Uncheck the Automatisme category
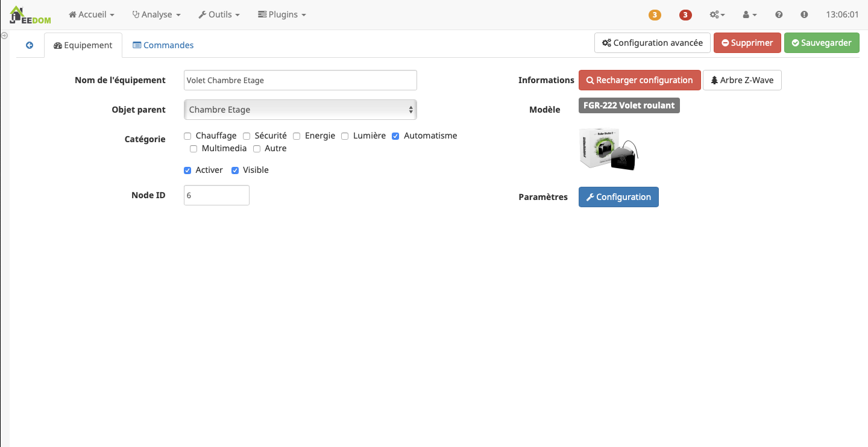868x447 pixels. pos(395,136)
